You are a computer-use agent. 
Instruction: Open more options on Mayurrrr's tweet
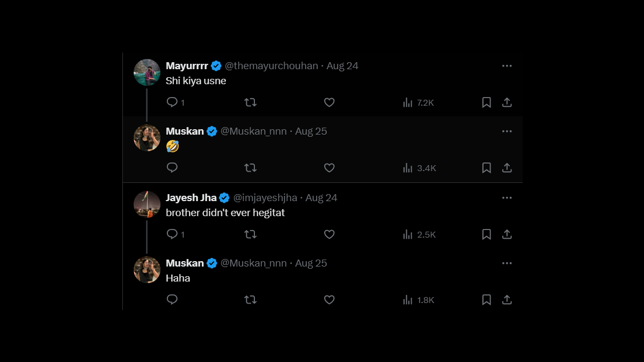507,66
